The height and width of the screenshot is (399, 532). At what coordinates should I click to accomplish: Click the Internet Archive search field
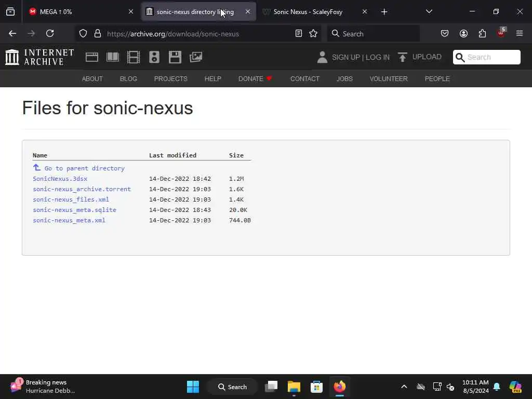coord(486,57)
